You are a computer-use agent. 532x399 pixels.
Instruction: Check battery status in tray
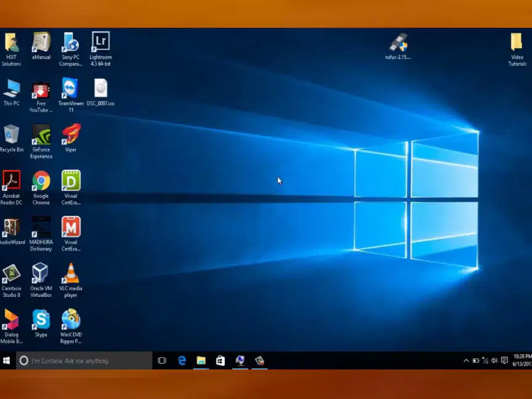click(476, 360)
